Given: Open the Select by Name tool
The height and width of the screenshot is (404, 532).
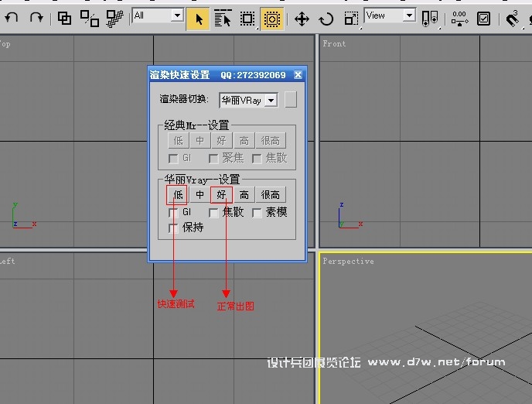Looking at the screenshot, I should pos(223,19).
